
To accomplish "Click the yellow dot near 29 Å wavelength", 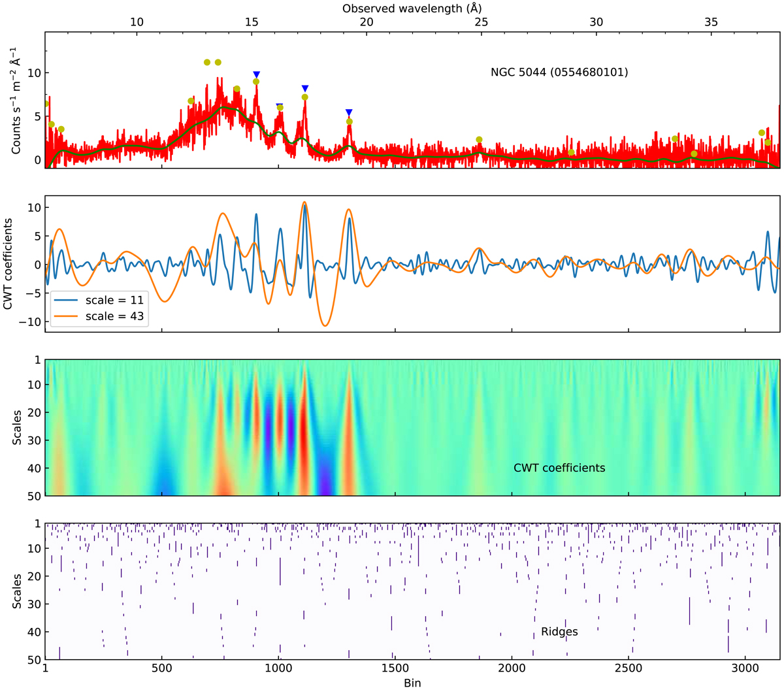I will [571, 152].
